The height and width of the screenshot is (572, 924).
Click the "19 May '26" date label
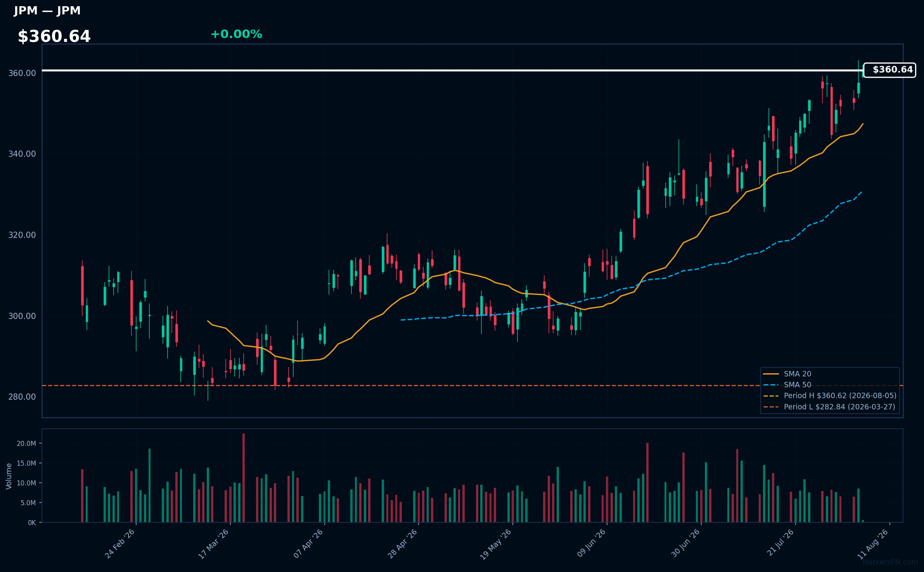pos(496,544)
